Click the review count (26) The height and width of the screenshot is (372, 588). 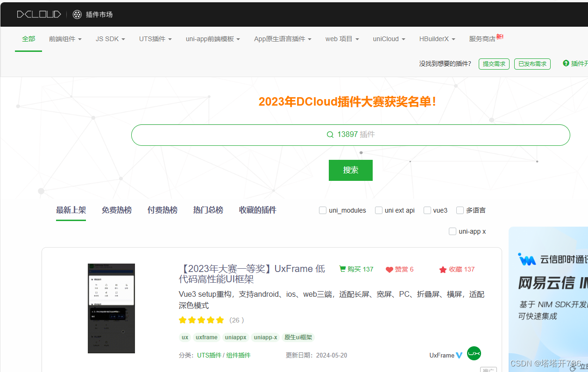click(237, 320)
